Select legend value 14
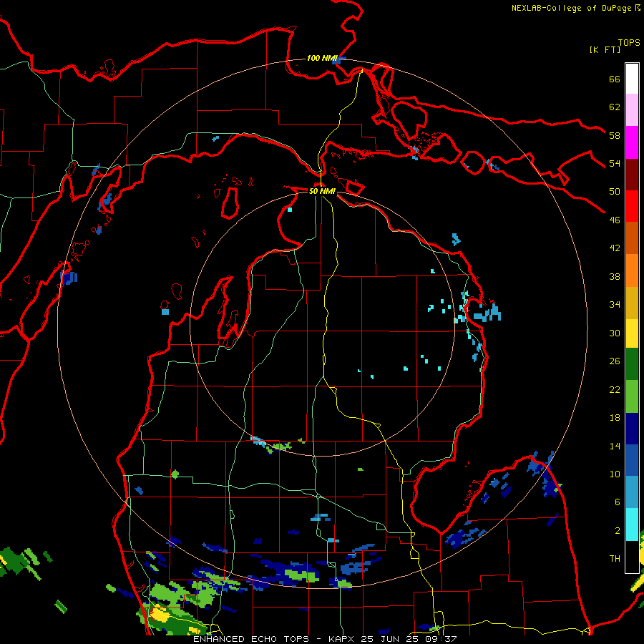644x644 pixels. pos(615,446)
